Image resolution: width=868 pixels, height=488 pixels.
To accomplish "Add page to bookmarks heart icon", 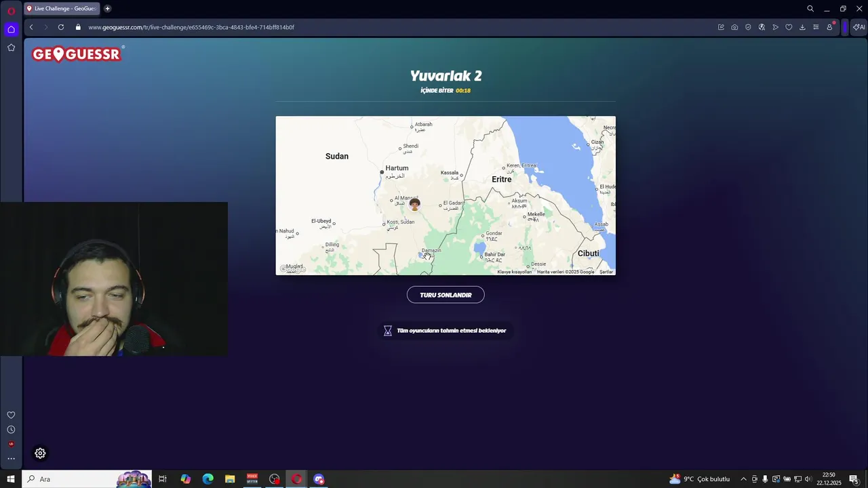I will (x=789, y=27).
